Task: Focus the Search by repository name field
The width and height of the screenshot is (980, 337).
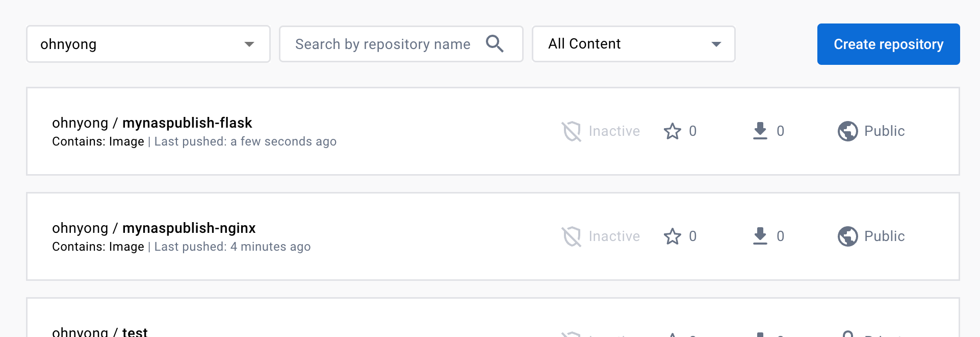Action: tap(401, 44)
